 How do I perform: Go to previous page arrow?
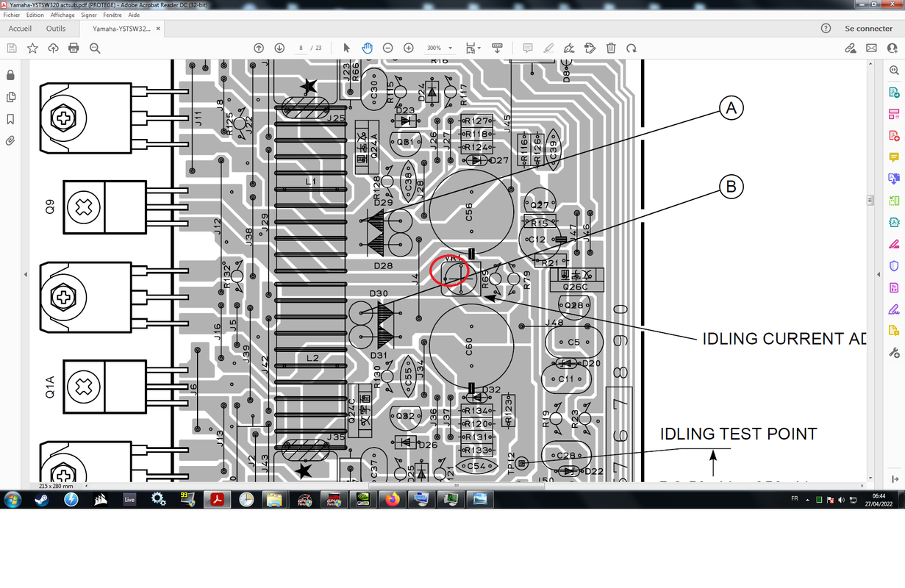(x=259, y=48)
